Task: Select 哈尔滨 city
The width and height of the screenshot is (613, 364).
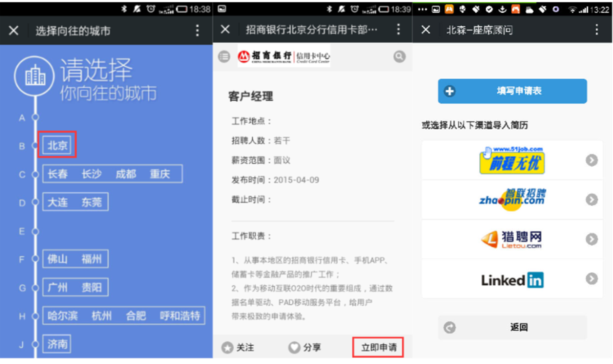Action: point(63,316)
